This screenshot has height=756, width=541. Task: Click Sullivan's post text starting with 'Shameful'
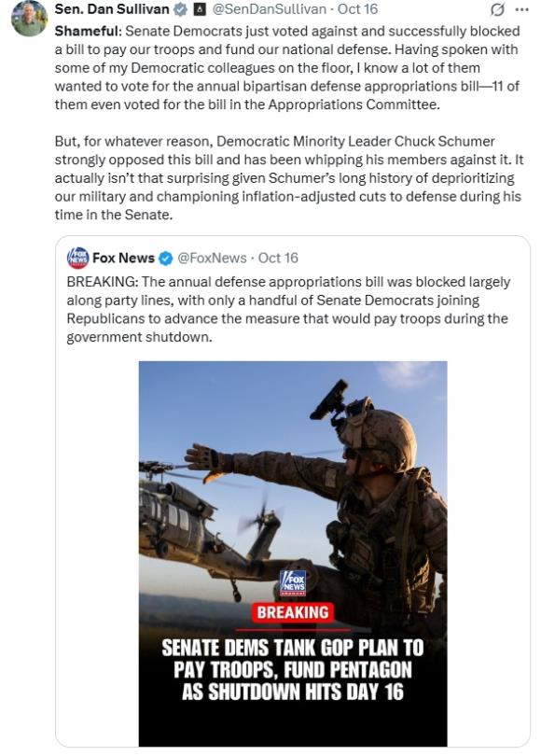(287, 68)
